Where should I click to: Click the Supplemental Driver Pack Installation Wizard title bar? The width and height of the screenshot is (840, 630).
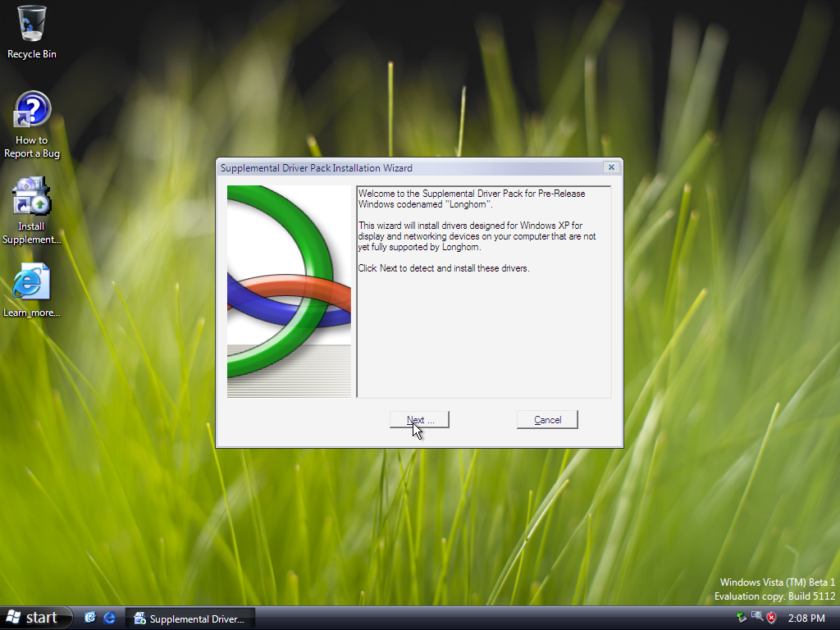[410, 167]
